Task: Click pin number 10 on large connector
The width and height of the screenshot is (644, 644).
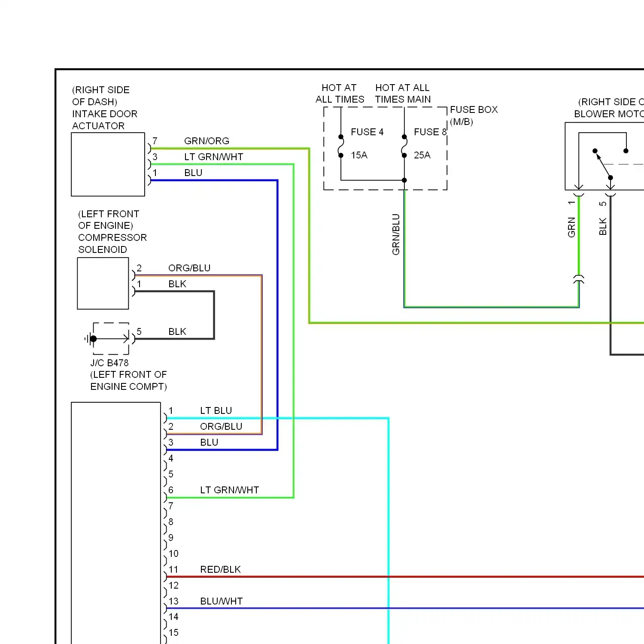Action: coord(173,553)
